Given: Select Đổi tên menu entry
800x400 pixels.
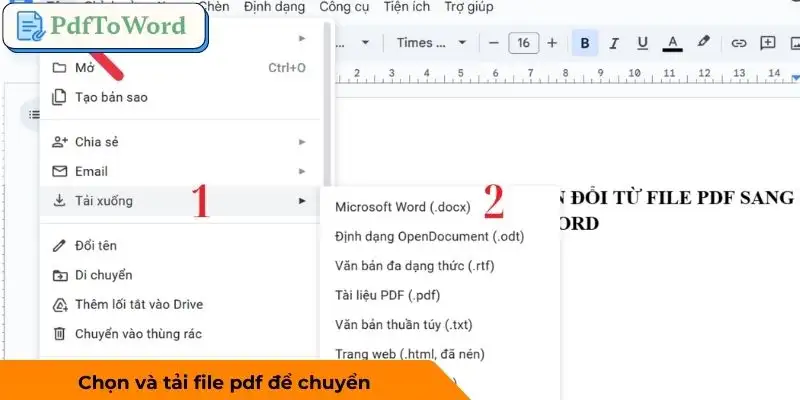Looking at the screenshot, I should click(x=180, y=246).
